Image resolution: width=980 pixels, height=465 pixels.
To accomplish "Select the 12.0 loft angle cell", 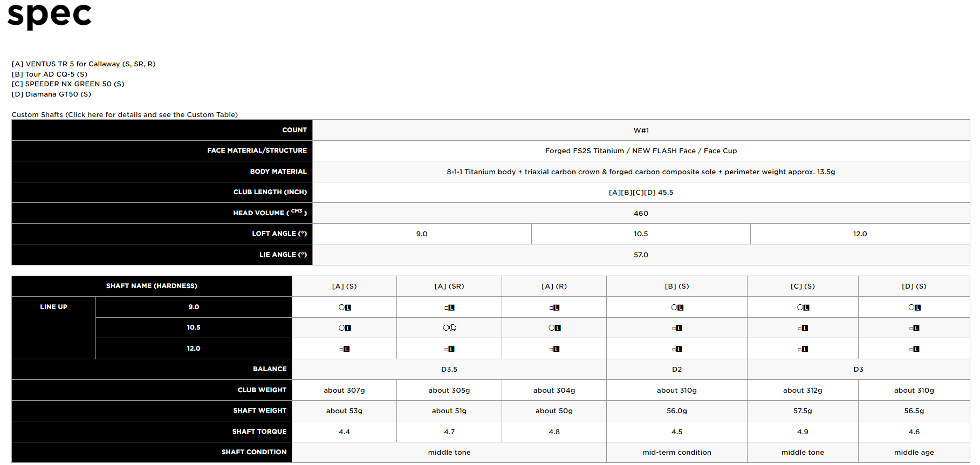I will [x=860, y=234].
